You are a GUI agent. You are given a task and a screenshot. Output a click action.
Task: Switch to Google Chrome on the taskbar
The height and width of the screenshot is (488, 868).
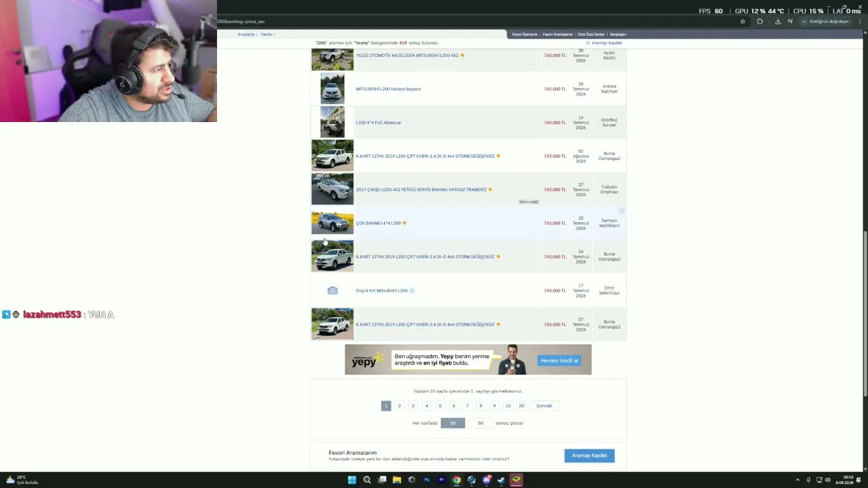pyautogui.click(x=456, y=480)
